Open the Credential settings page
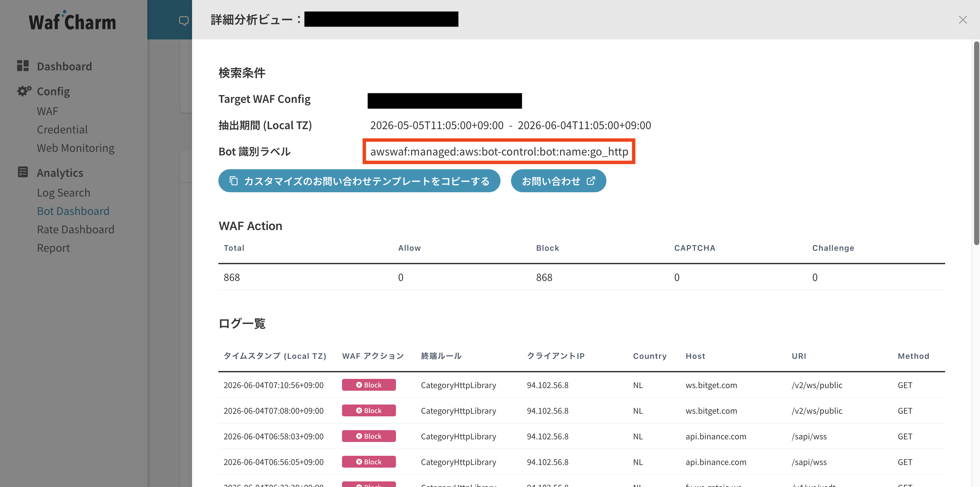The image size is (980, 487). tap(62, 130)
